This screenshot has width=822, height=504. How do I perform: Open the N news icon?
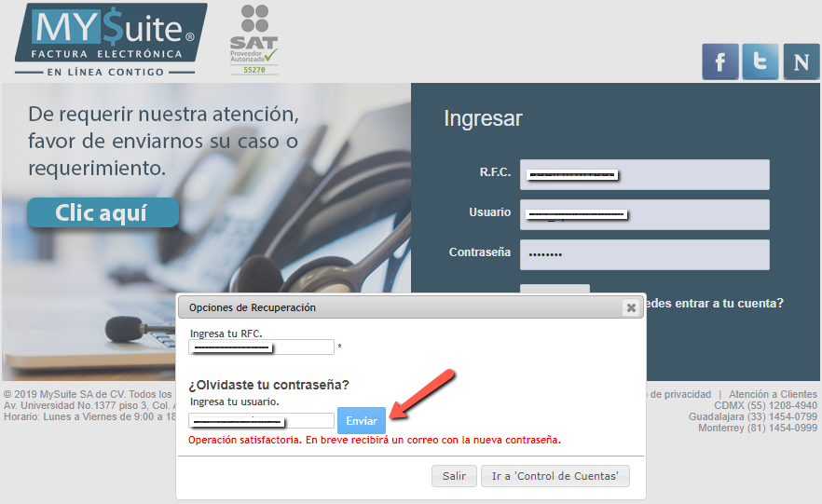pos(801,61)
